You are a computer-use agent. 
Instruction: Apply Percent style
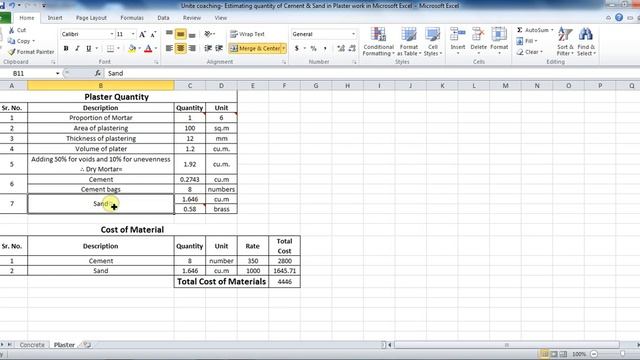[x=313, y=49]
